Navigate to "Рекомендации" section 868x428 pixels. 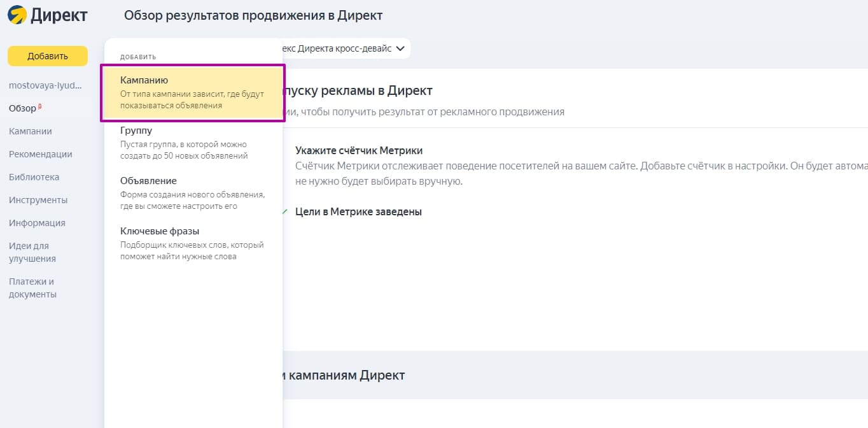[41, 153]
